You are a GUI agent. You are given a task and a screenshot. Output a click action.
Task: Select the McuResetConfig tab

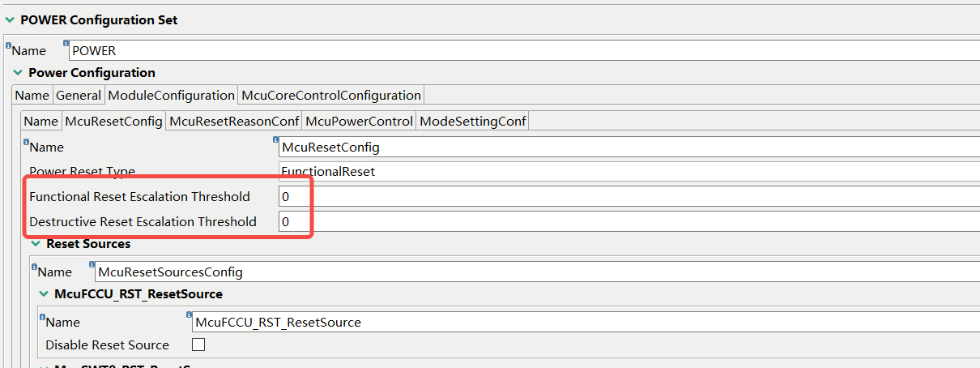113,122
